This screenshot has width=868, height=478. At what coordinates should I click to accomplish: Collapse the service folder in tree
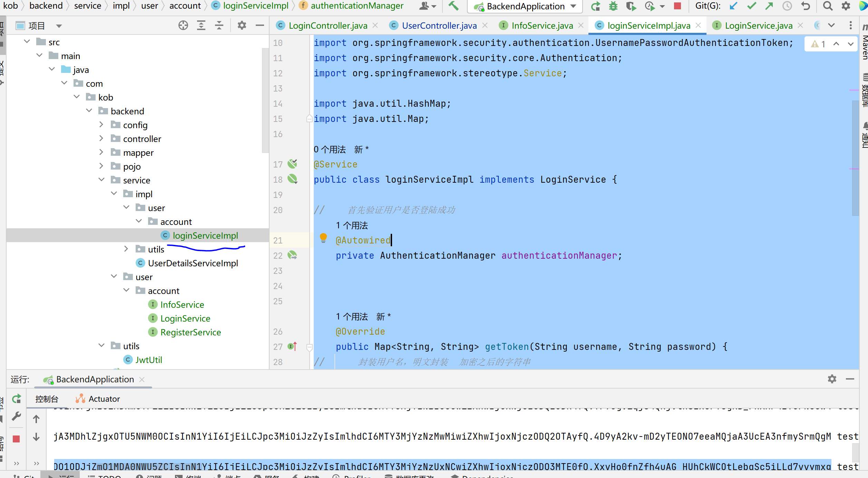point(101,180)
